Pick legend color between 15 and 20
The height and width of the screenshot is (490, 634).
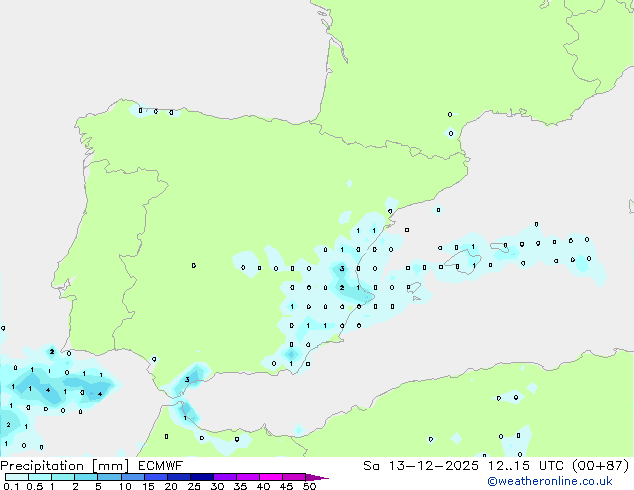point(156,477)
